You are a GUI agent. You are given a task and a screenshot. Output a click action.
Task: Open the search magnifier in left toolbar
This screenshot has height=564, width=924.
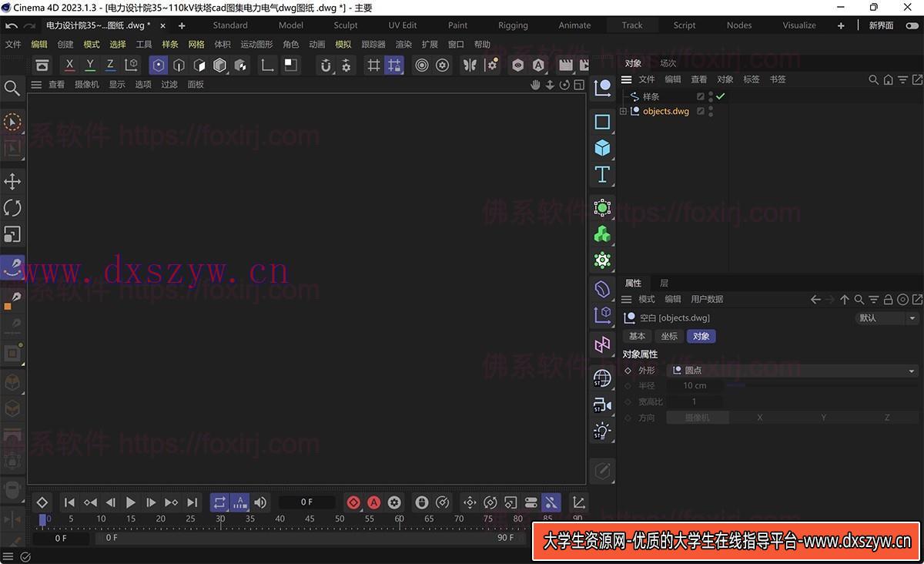(12, 89)
